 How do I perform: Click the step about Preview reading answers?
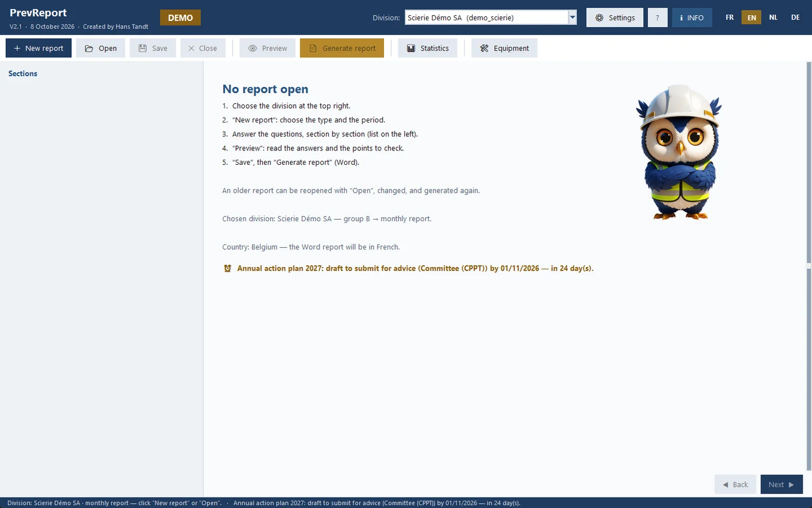[318, 148]
